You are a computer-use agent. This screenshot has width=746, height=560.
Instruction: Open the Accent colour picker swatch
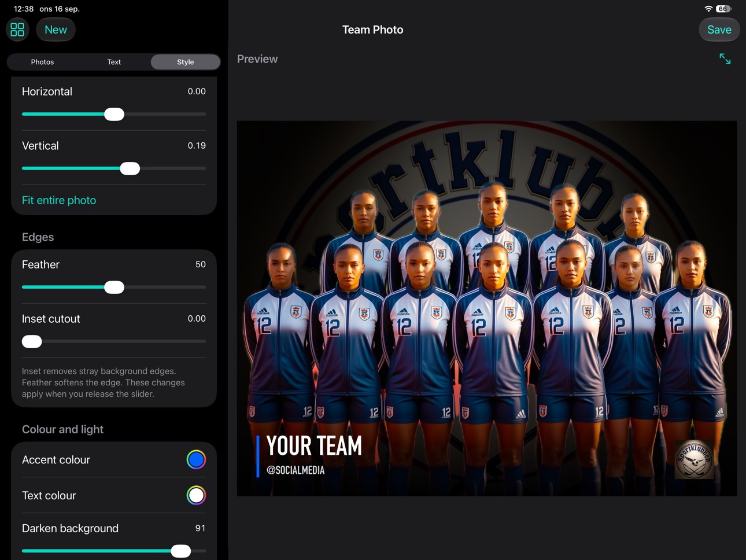coord(196,460)
